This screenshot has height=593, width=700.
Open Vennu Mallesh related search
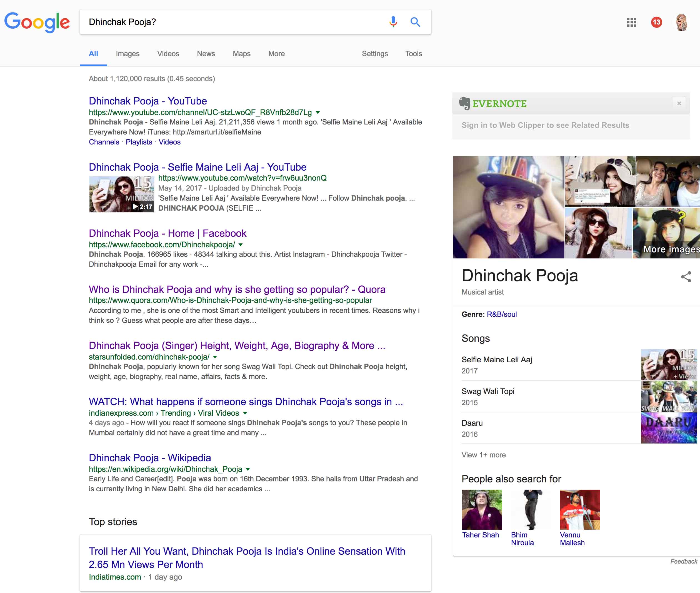(572, 539)
